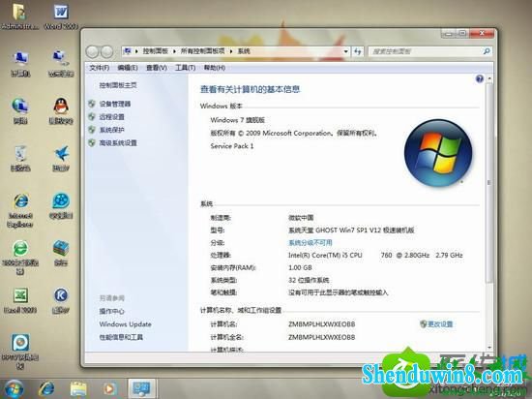The image size is (532, 399).
Task: Expand arrow after 所有控制面板项 breadcrumb
Action: (x=231, y=51)
